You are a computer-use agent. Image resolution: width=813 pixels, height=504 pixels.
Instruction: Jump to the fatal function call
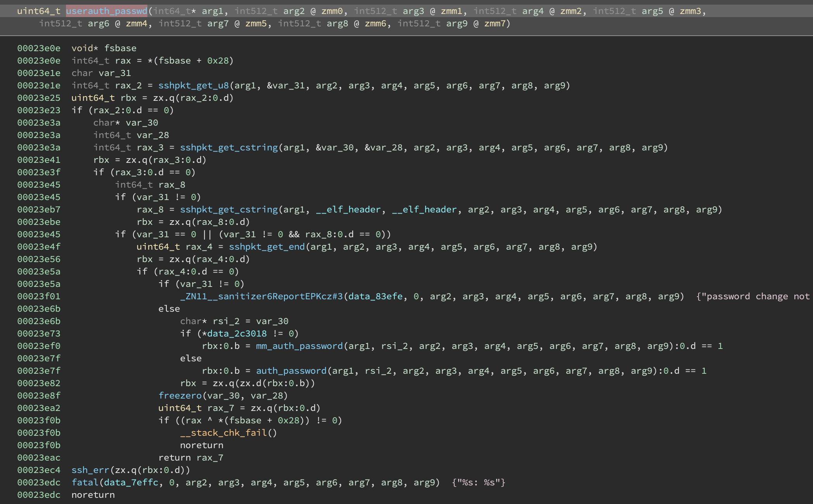[x=85, y=482]
